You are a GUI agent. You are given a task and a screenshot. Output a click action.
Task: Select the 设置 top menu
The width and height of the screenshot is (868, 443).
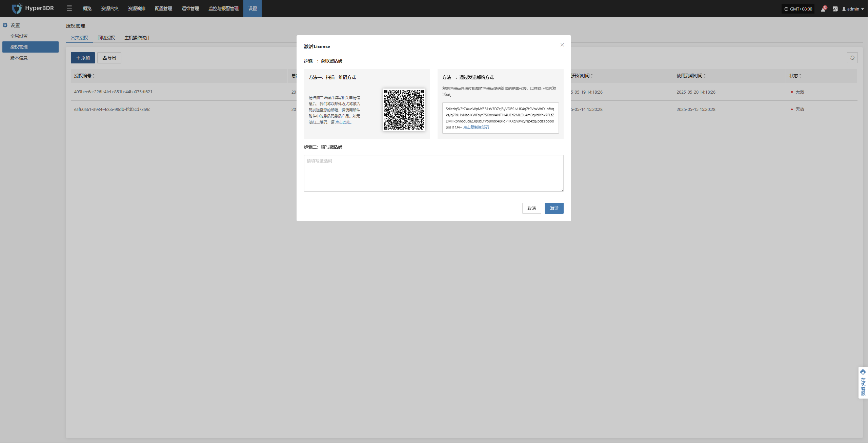[x=253, y=8]
